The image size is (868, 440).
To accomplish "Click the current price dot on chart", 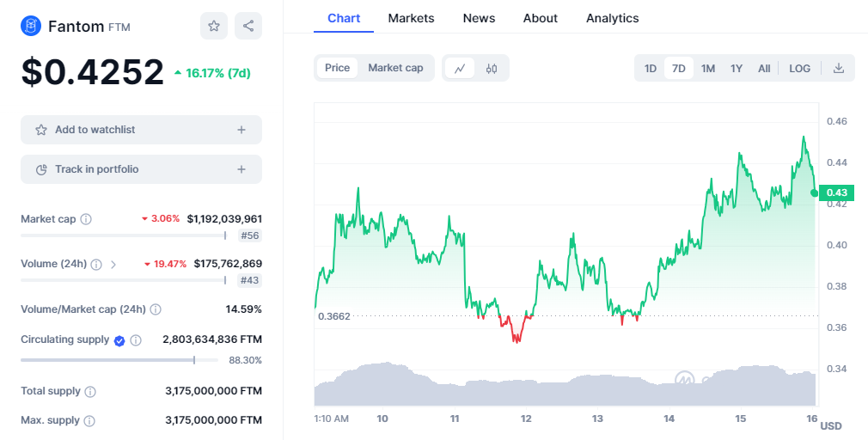I will click(x=814, y=192).
